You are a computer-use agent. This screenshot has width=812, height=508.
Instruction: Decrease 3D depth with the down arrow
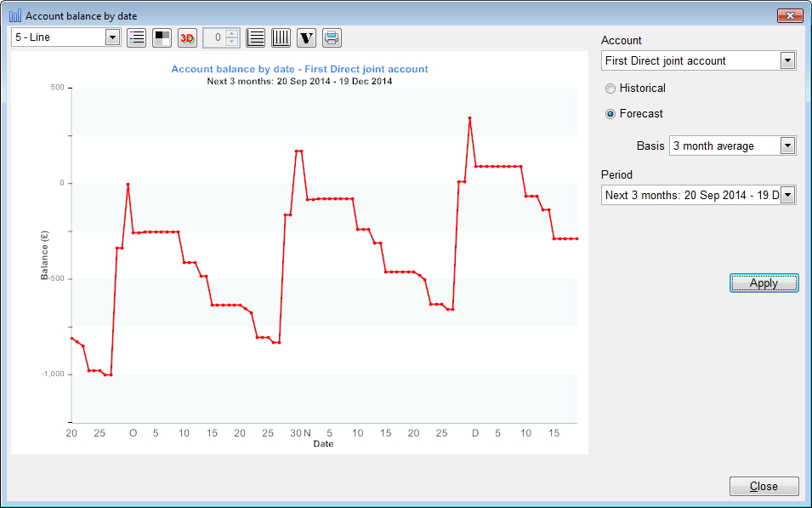232,42
